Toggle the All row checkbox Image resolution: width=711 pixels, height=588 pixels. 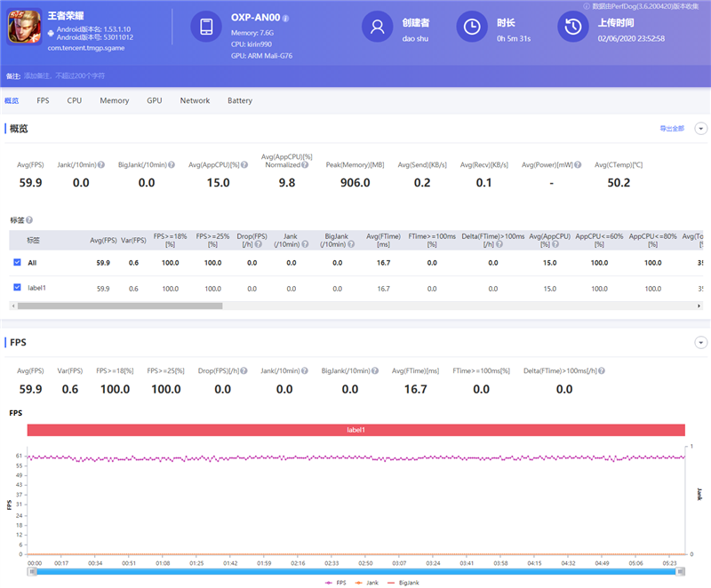coord(18,263)
